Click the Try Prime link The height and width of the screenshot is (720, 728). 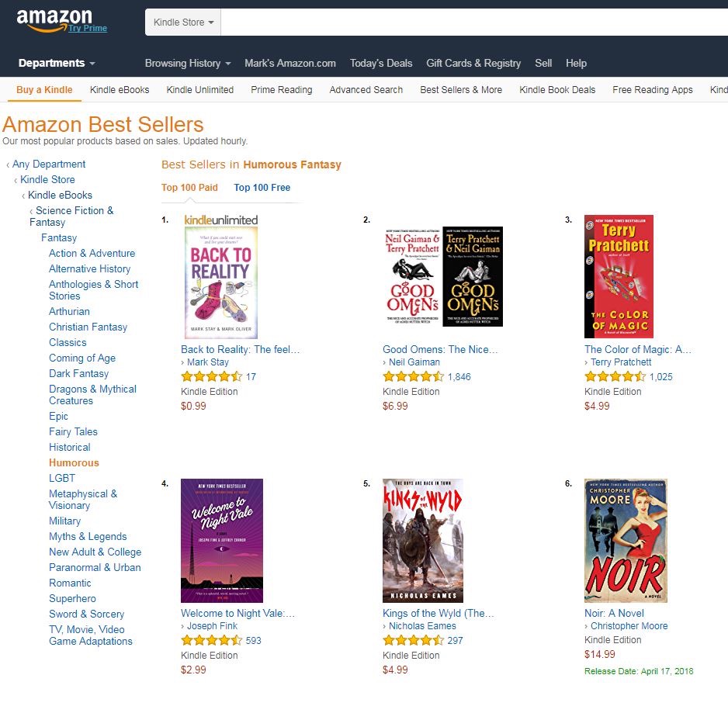coord(88,28)
